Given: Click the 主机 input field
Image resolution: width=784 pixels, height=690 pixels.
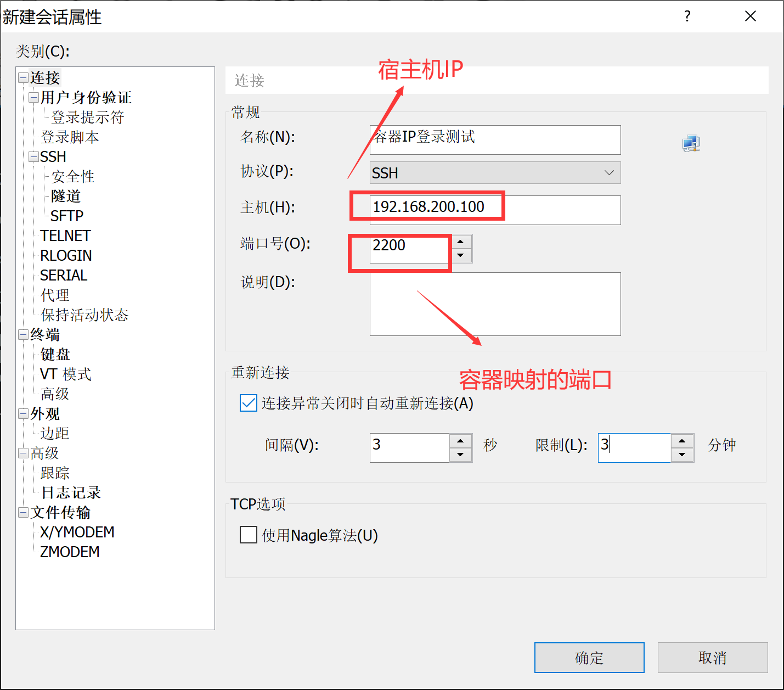Looking at the screenshot, I should tap(495, 210).
